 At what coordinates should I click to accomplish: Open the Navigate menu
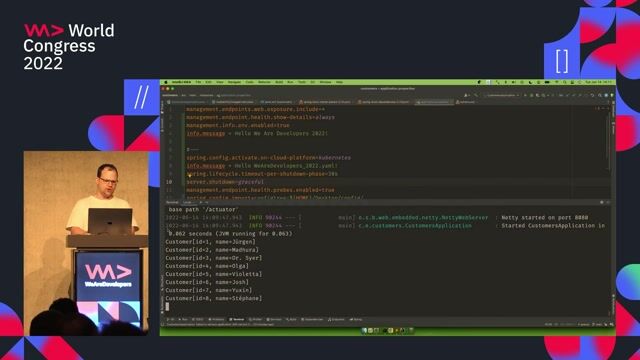(x=234, y=82)
